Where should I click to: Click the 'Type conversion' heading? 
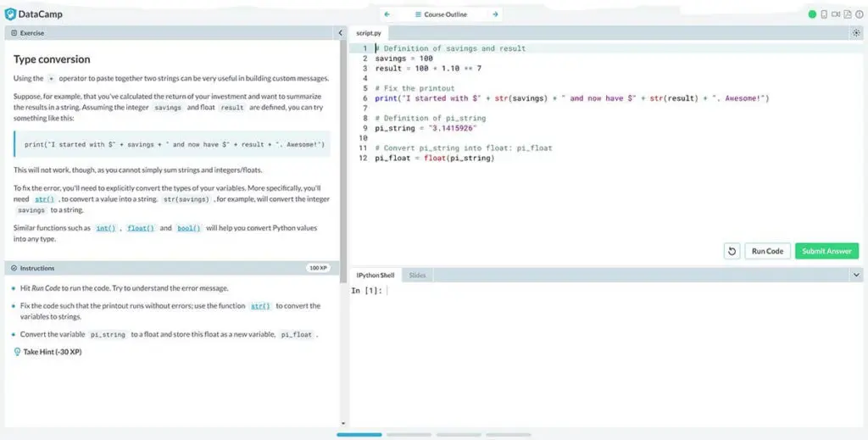pyautogui.click(x=52, y=59)
